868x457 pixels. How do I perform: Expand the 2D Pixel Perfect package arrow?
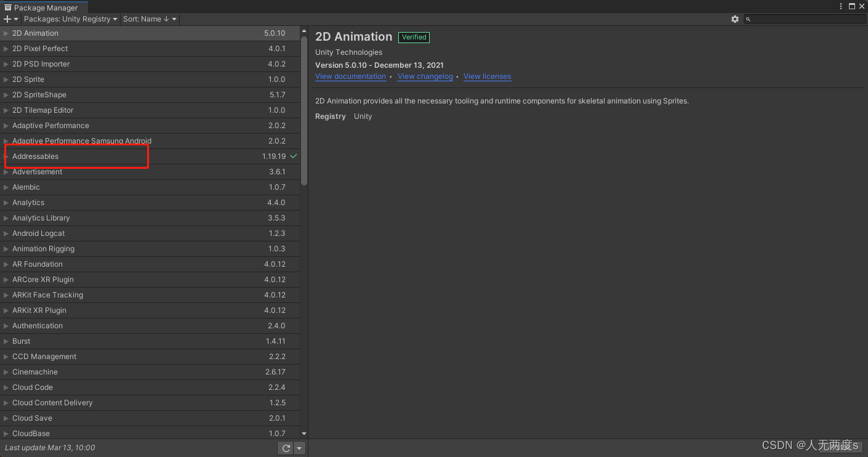point(6,49)
